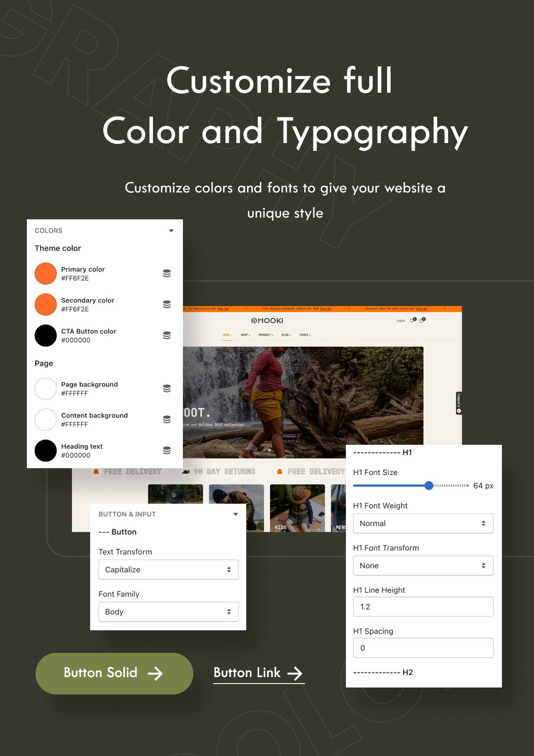Click stack icon beside Secondary color
Screen dimensions: 534x756
[167, 304]
